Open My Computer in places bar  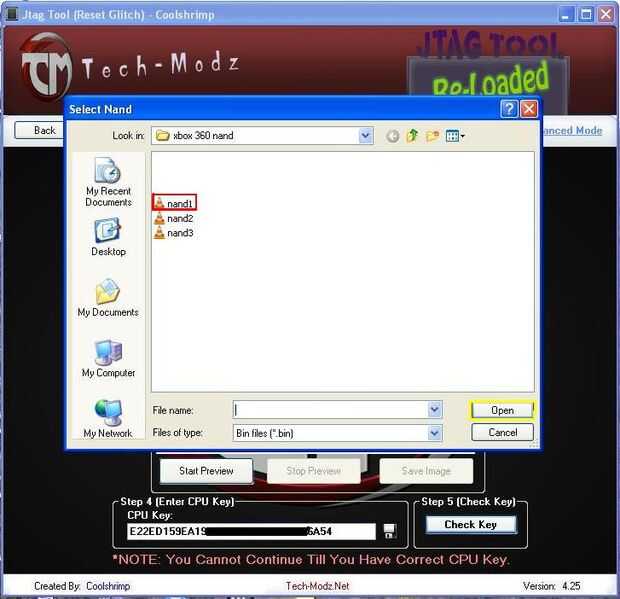click(108, 358)
